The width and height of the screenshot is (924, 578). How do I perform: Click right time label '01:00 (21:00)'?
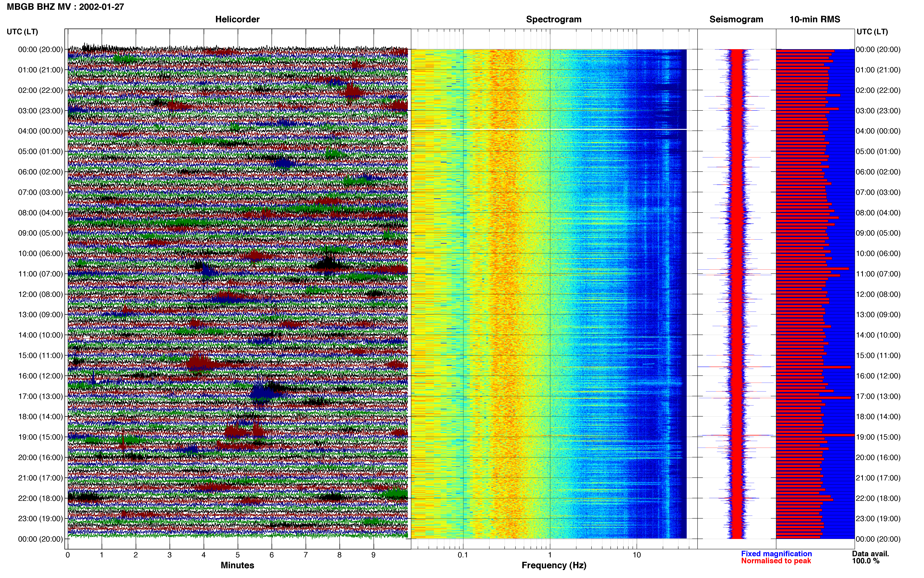click(878, 70)
